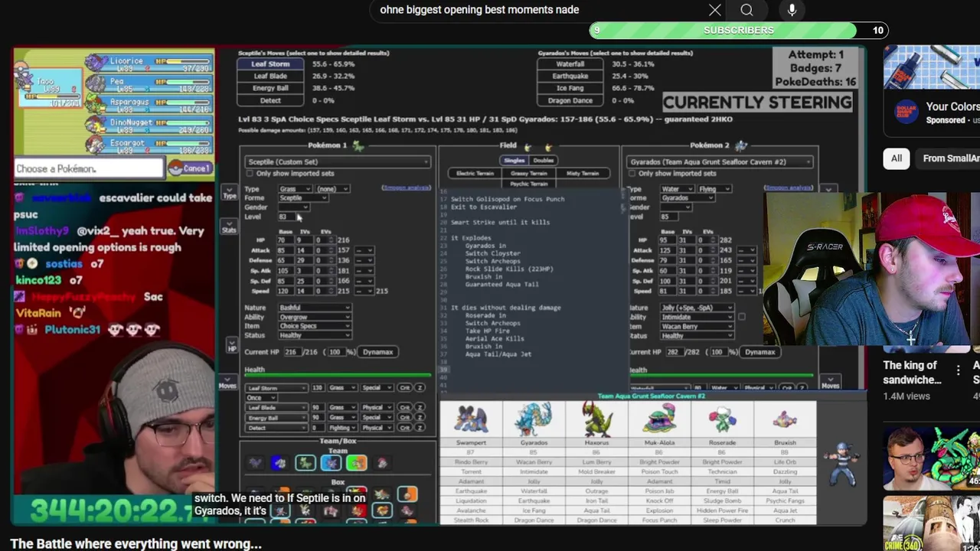This screenshot has height=551, width=980.
Task: Open the Sceptile Forme dropdown
Action: (x=303, y=197)
